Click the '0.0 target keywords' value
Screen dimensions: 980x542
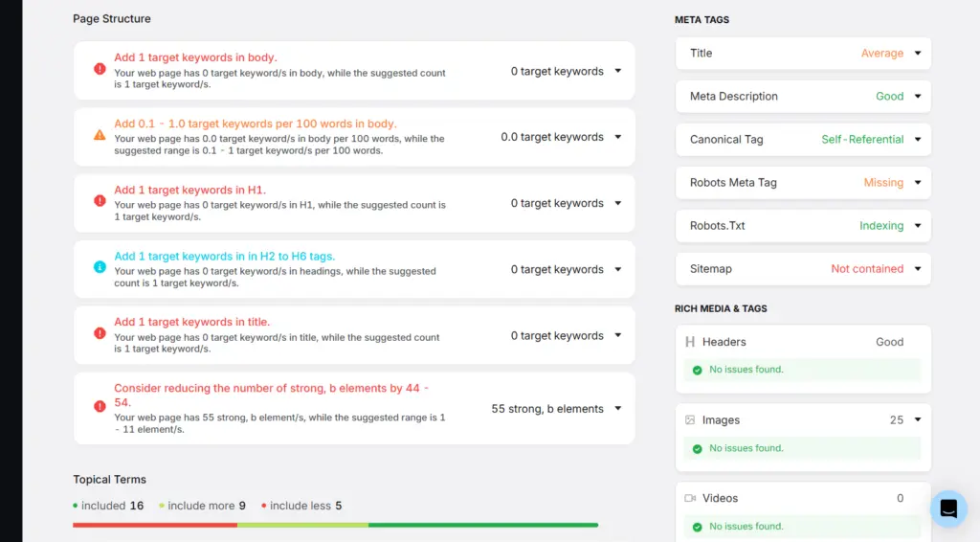click(552, 137)
